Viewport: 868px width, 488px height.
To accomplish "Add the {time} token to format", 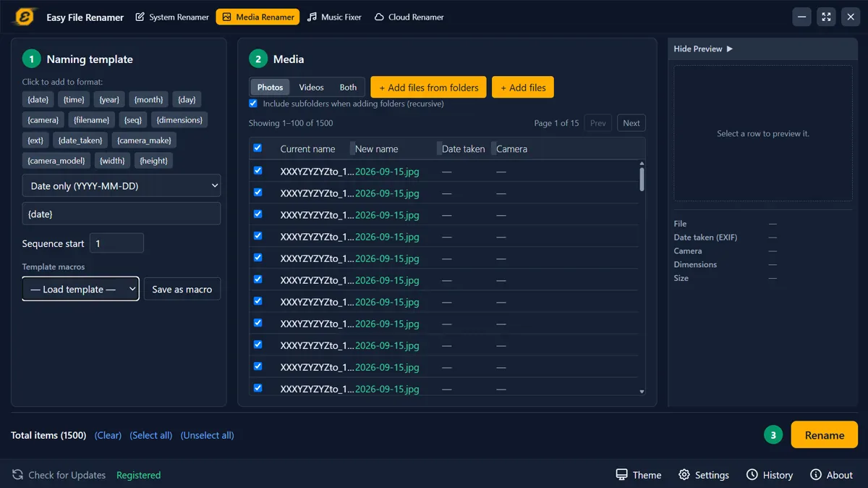I will [74, 99].
